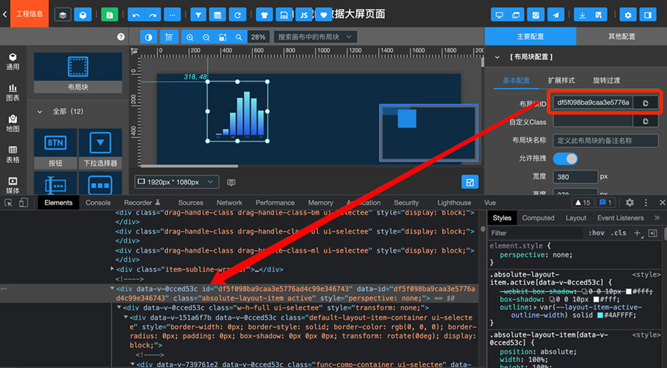This screenshot has height=368, width=667.
Task: Publish with the paper plane icon
Action: (x=556, y=15)
